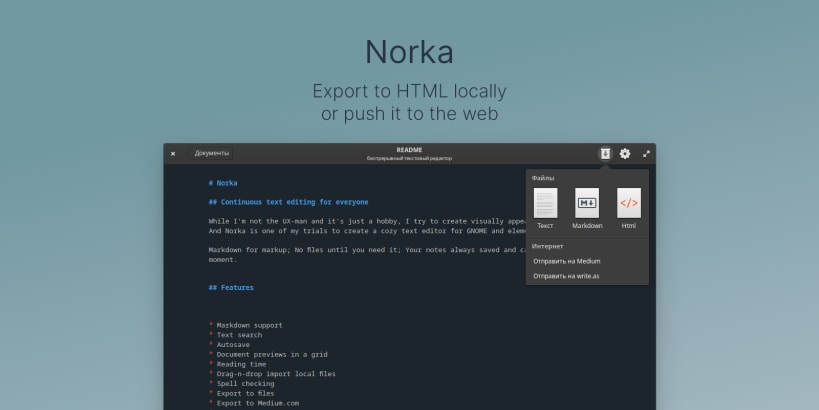Image resolution: width=819 pixels, height=410 pixels.
Task: Select Отправить на Medium menu entry
Action: pos(567,261)
